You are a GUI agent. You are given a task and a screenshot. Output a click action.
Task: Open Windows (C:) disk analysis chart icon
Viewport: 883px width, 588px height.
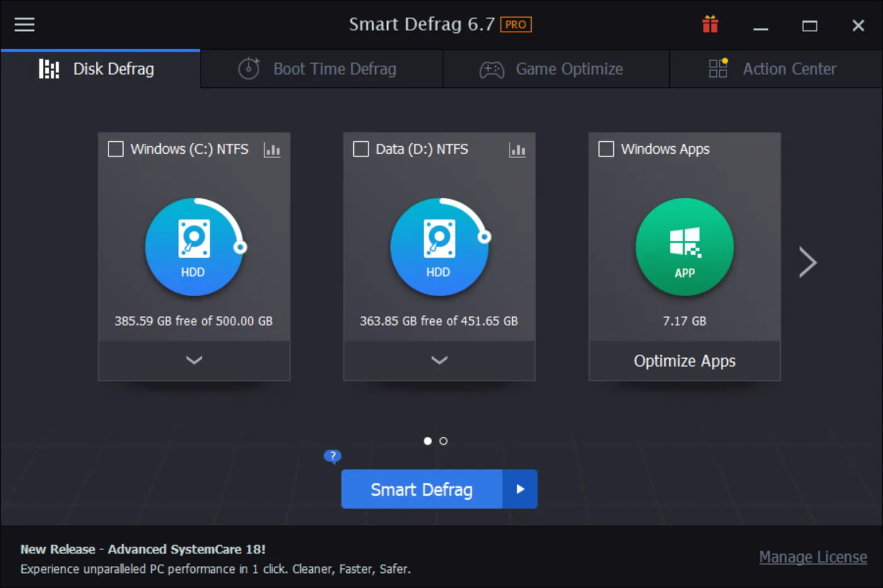point(272,150)
